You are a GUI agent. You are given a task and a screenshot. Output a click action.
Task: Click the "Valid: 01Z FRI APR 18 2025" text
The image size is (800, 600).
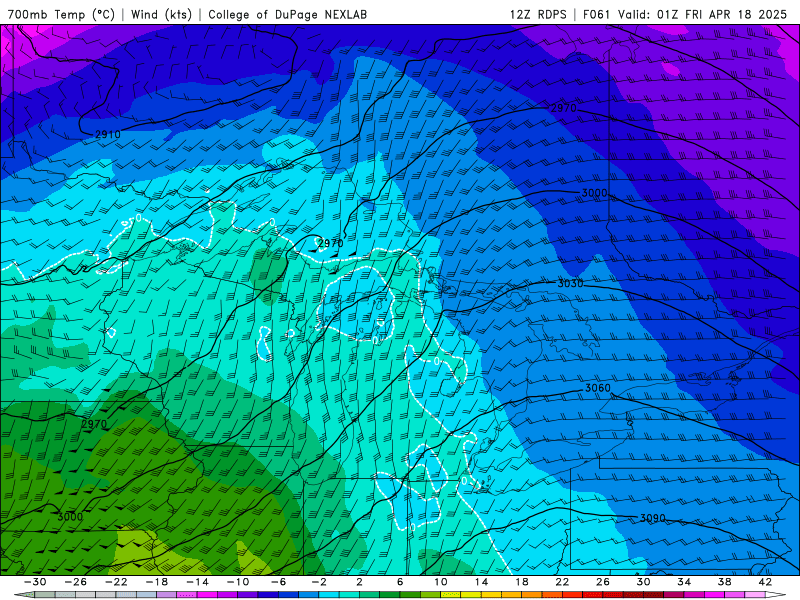(x=702, y=14)
